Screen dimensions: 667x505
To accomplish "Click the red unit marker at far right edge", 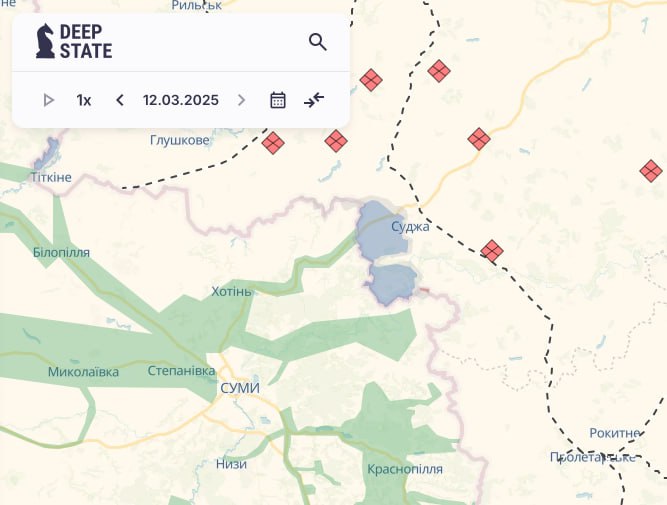I will [651, 171].
